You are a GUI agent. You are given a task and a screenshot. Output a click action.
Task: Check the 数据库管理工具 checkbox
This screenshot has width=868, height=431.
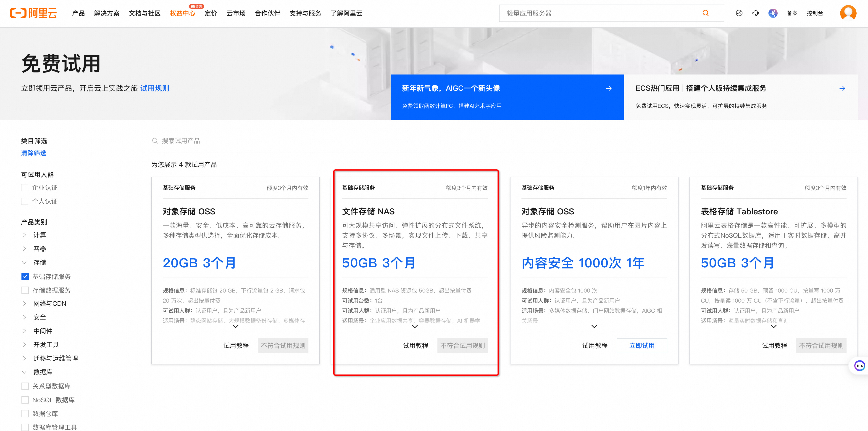25,427
